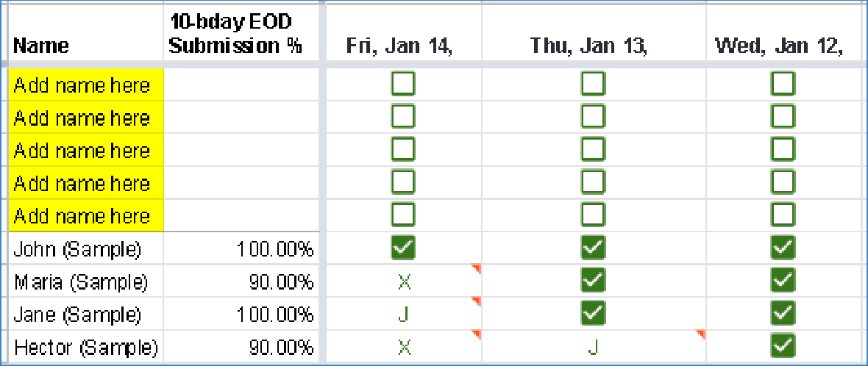This screenshot has height=366, width=868.
Task: Select the Thu, Jan 13 column header
Action: click(588, 46)
